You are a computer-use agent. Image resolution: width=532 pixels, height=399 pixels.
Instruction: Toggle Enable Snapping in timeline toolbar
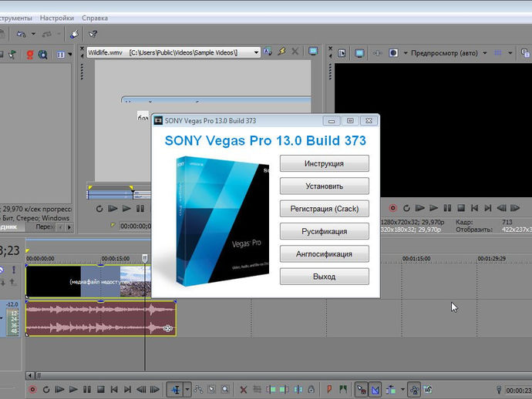tap(362, 390)
